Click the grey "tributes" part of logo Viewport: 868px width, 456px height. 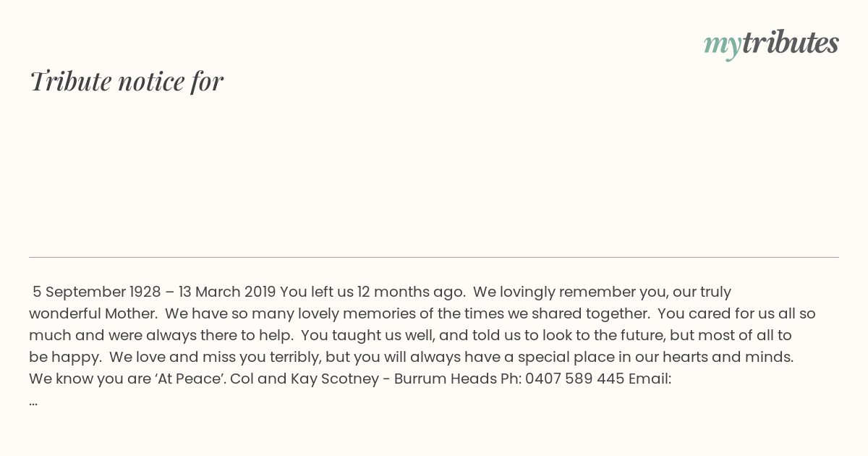(791, 43)
